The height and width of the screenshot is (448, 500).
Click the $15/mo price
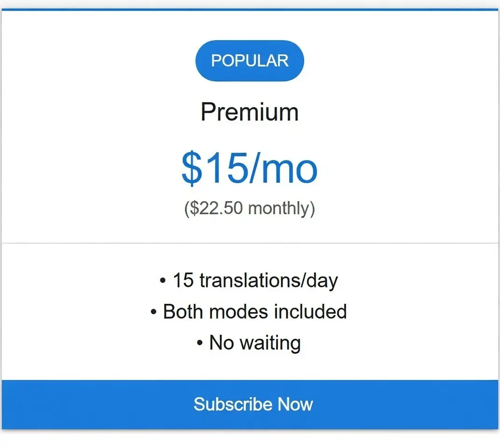point(250,168)
